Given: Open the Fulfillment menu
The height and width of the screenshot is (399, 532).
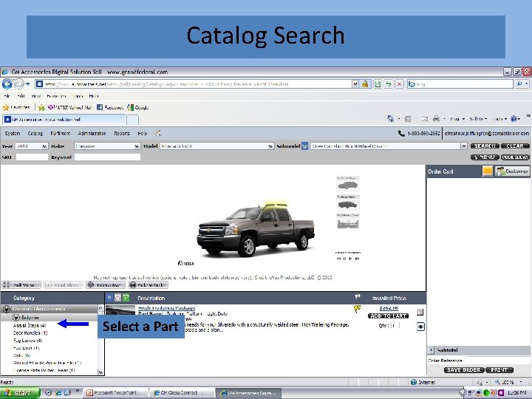Looking at the screenshot, I should pyautogui.click(x=61, y=133).
